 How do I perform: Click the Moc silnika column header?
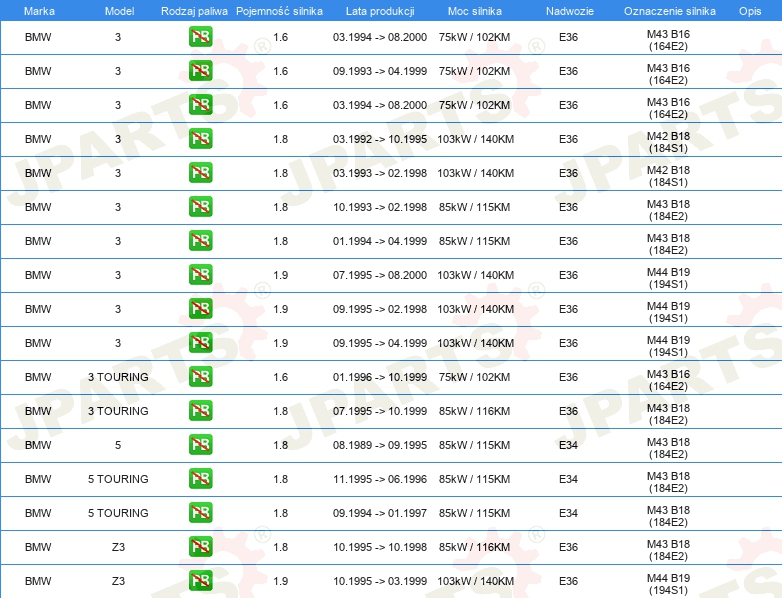pyautogui.click(x=475, y=11)
